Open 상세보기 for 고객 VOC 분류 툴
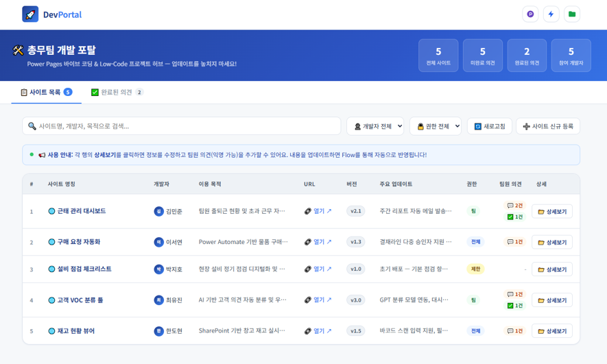The height and width of the screenshot is (364, 607). (552, 300)
